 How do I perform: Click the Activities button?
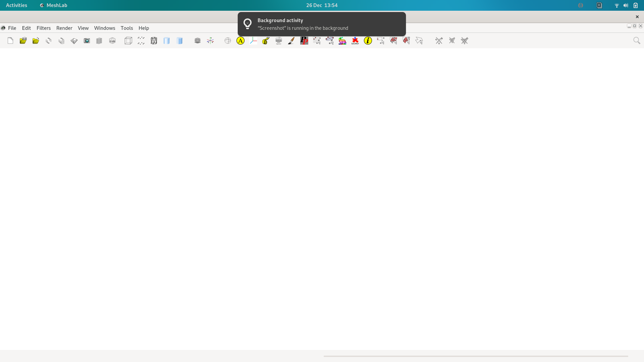(x=16, y=5)
